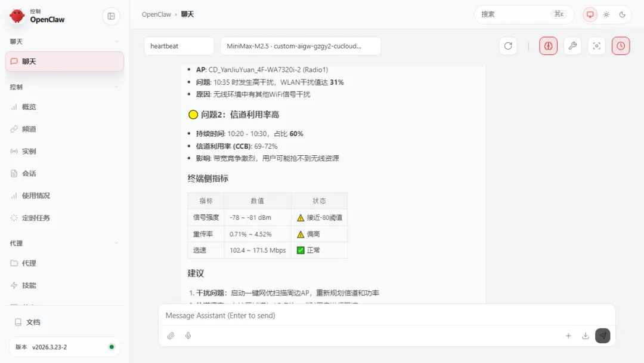The width and height of the screenshot is (644, 363).
Task: Open the 文档 docs link
Action: click(x=64, y=322)
